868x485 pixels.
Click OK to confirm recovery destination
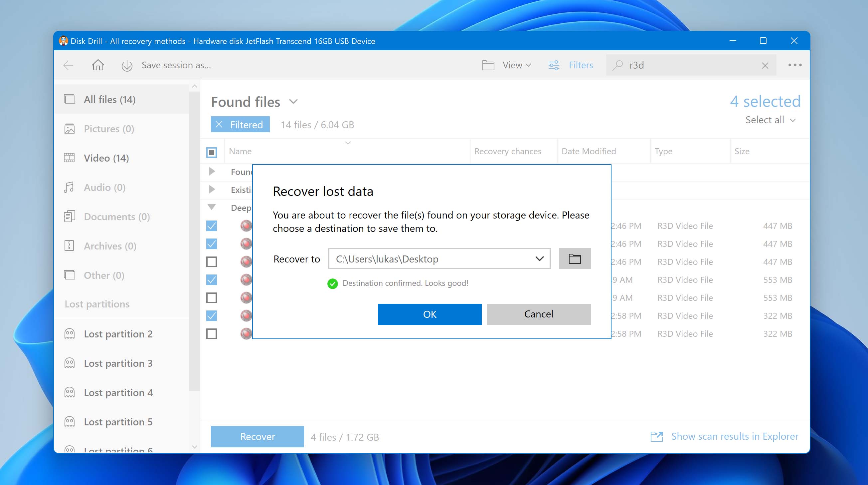coord(429,314)
